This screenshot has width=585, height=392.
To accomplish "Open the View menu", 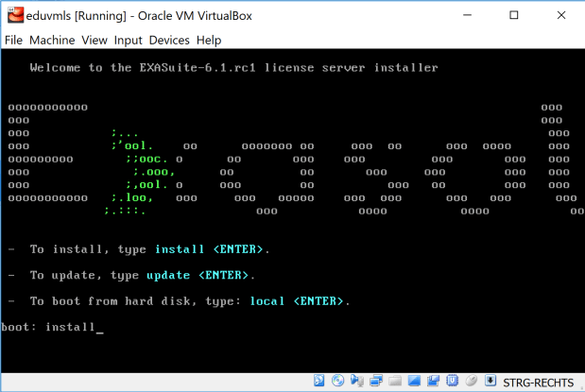I will click(x=95, y=40).
